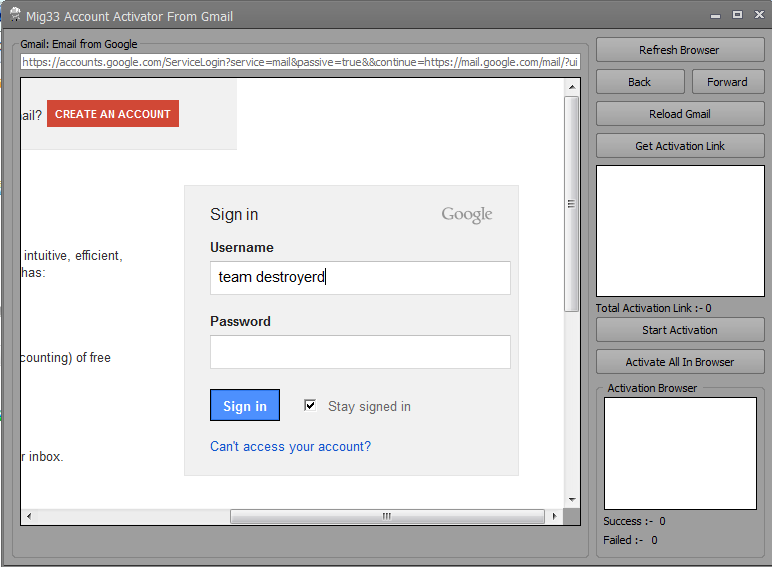Go Forward in the embedded browser
Viewport: 772px width, 567px height.
[728, 82]
